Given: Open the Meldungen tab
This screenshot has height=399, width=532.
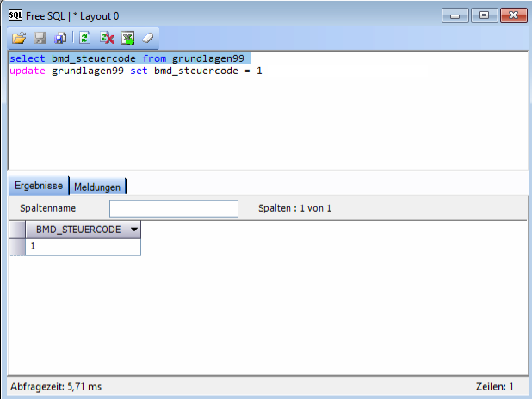Looking at the screenshot, I should (97, 186).
